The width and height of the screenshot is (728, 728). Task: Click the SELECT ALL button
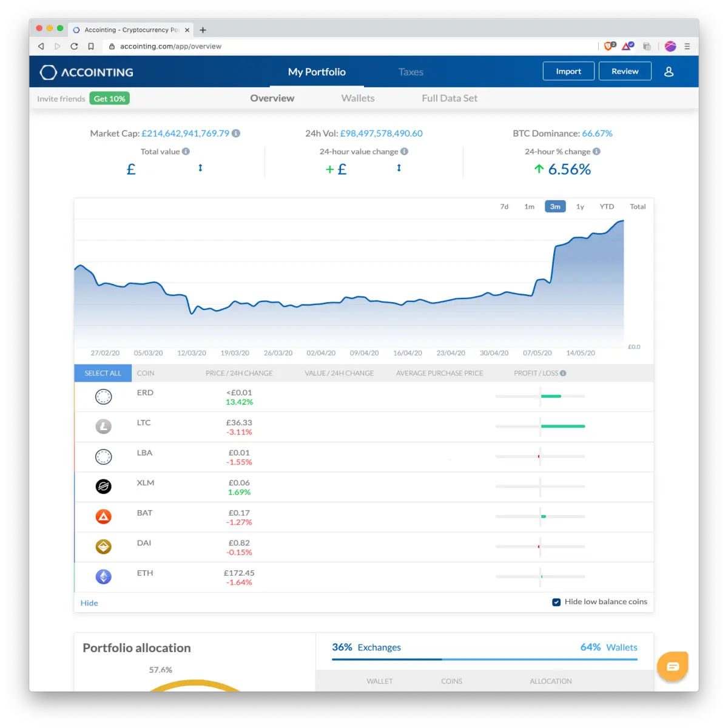click(x=103, y=373)
